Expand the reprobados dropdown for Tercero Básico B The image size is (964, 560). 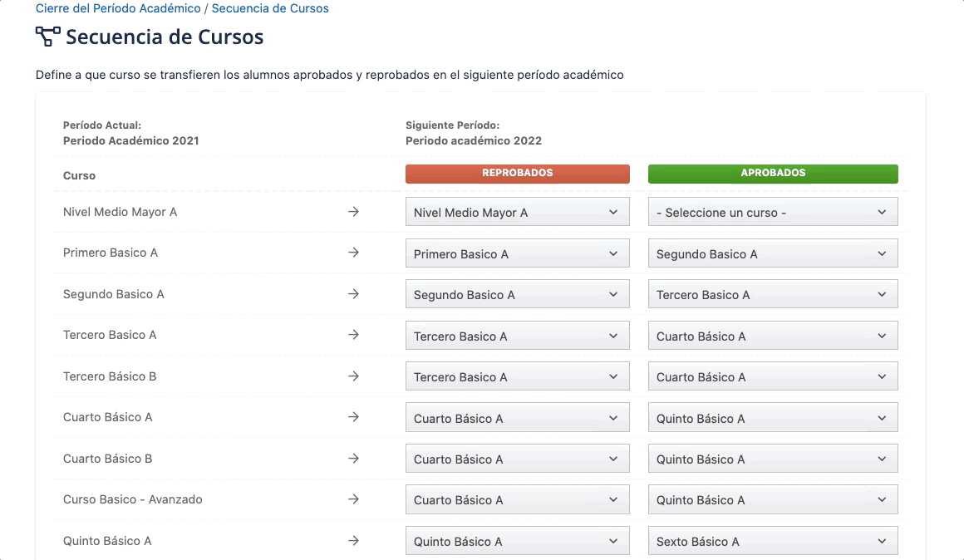517,376
